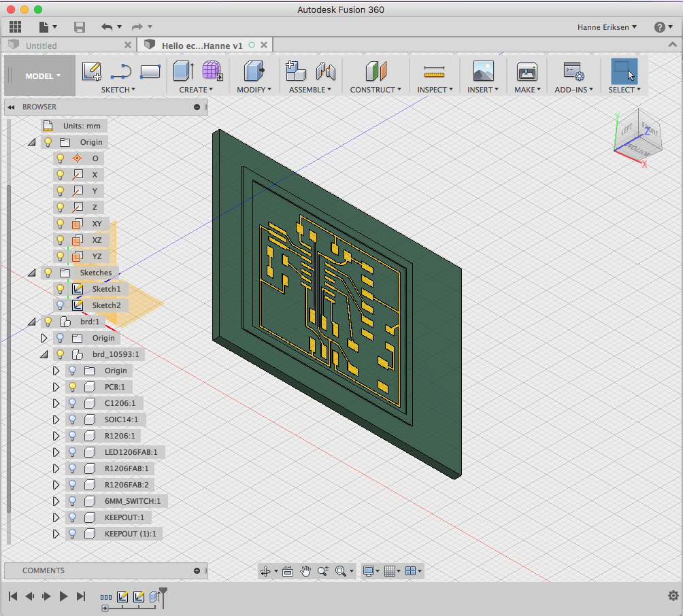The width and height of the screenshot is (683, 616).
Task: Toggle visibility bulb of Sketch1
Action: [60, 289]
